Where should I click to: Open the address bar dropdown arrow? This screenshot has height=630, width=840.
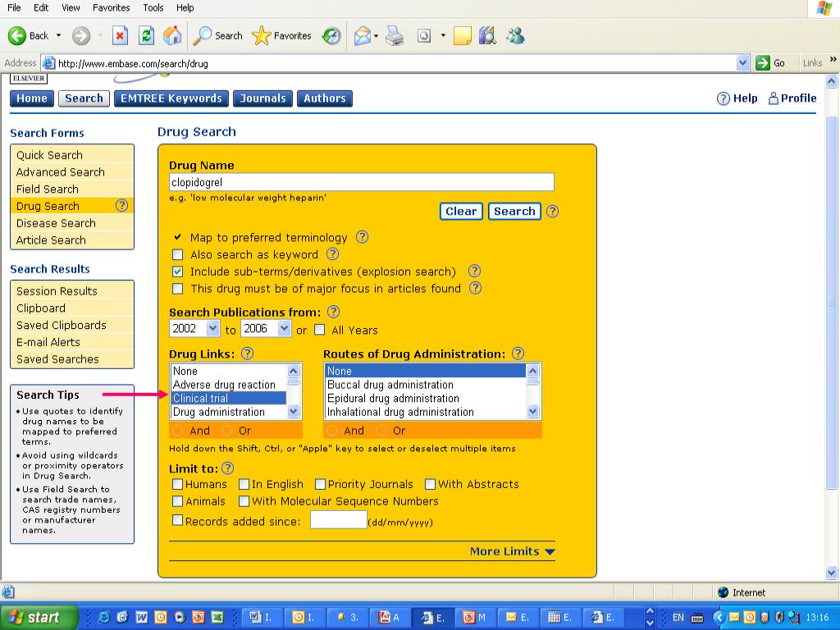click(x=742, y=62)
